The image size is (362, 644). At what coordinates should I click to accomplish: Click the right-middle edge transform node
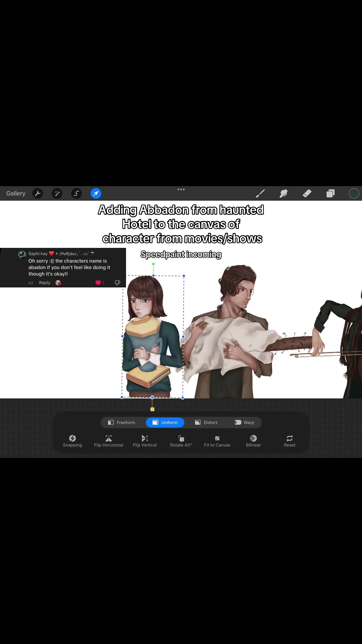(183, 337)
